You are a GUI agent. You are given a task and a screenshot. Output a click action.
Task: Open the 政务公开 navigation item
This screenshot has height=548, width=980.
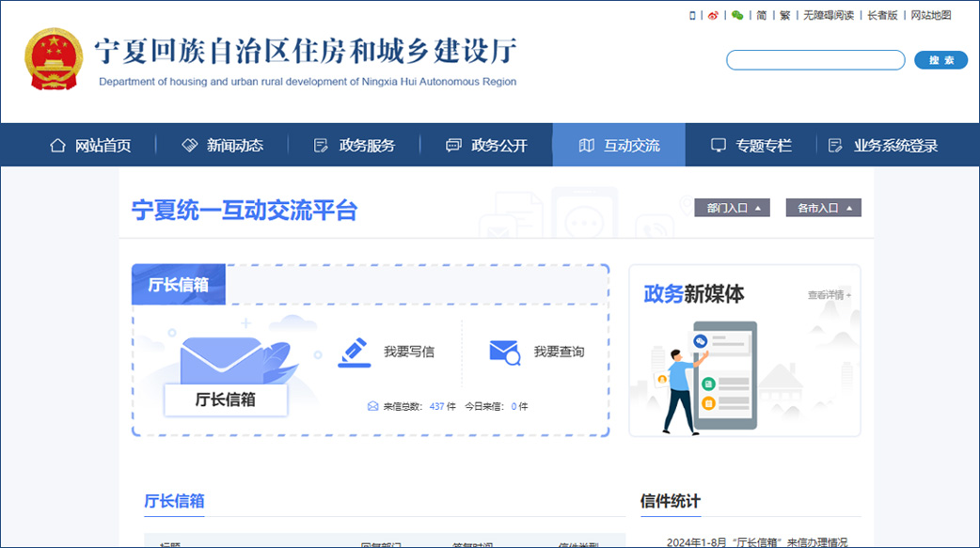point(487,146)
